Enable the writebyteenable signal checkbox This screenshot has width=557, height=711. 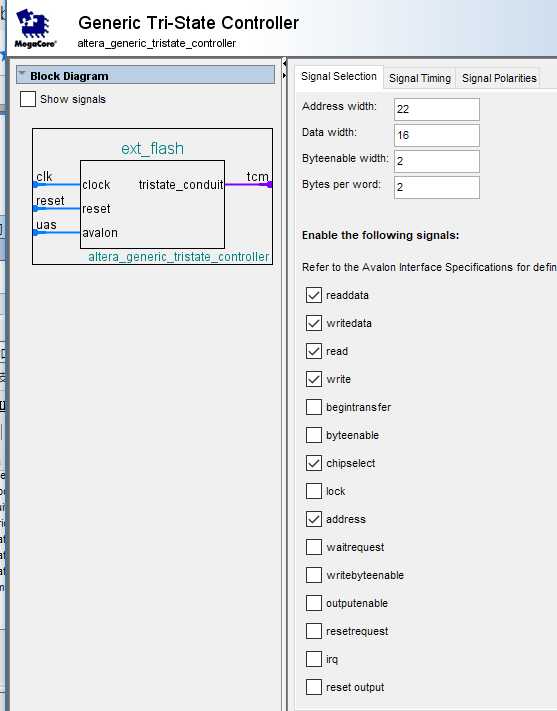(314, 575)
